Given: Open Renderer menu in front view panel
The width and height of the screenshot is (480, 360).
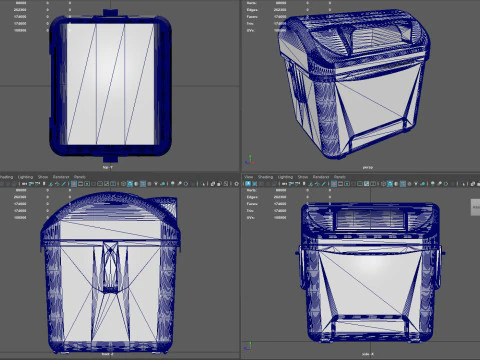Looking at the screenshot, I should pyautogui.click(x=61, y=177).
